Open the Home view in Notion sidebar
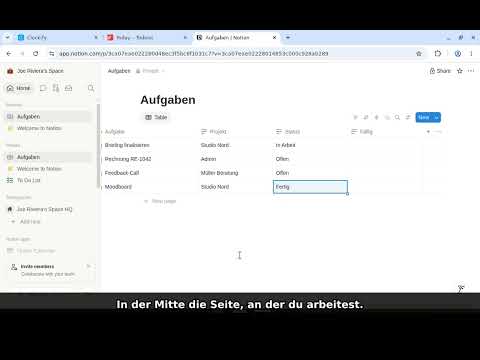 pyautogui.click(x=19, y=88)
